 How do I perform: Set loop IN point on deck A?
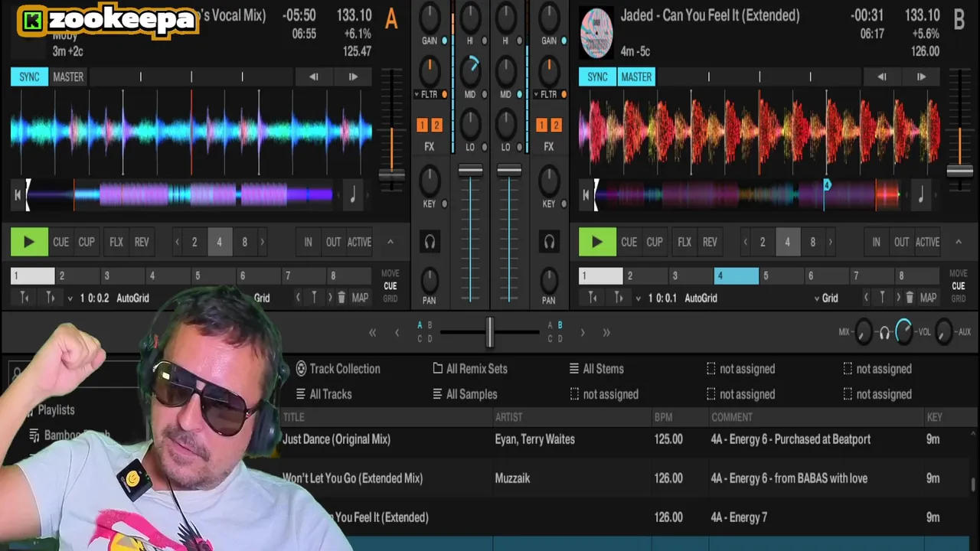click(x=308, y=242)
